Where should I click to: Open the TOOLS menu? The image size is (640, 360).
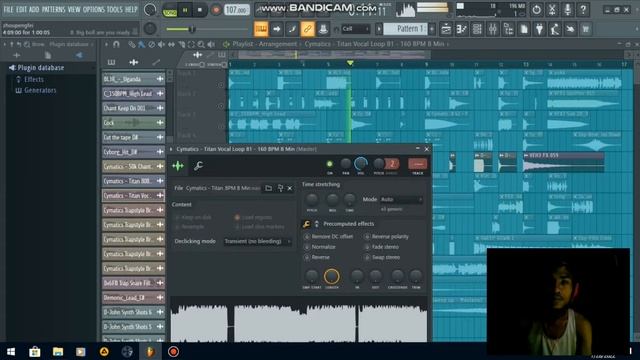point(115,9)
